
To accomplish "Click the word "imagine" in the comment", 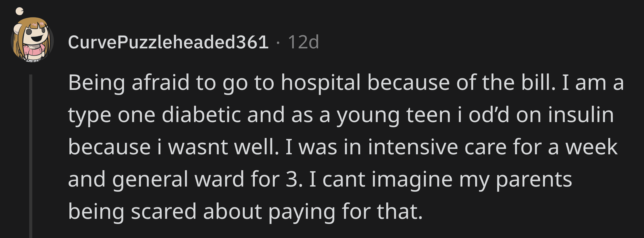I will point(412,180).
